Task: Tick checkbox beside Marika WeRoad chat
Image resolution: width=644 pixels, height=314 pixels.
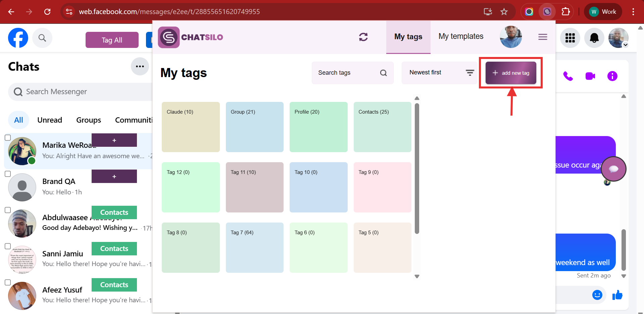Action: 8,138
